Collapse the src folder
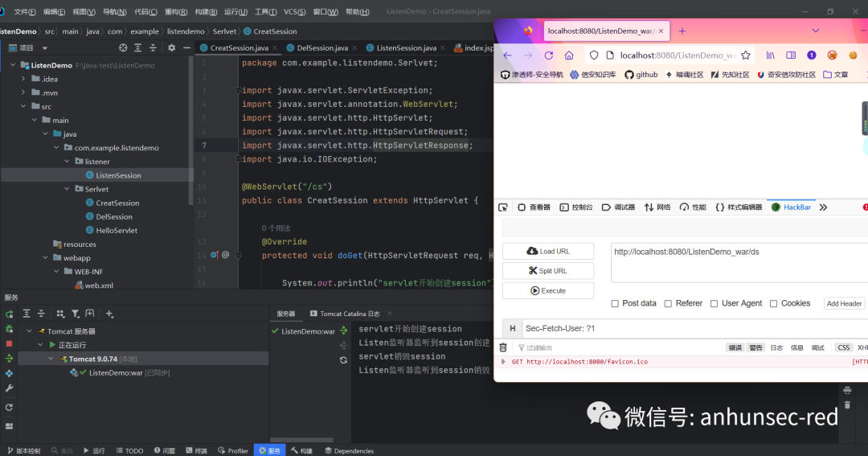Screen dimensions: 868x456 tap(23, 106)
